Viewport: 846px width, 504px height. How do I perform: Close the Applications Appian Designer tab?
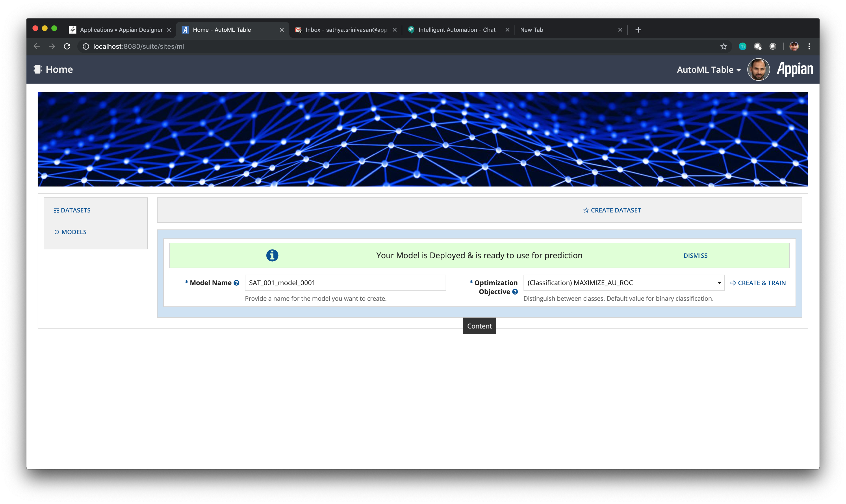(x=169, y=30)
